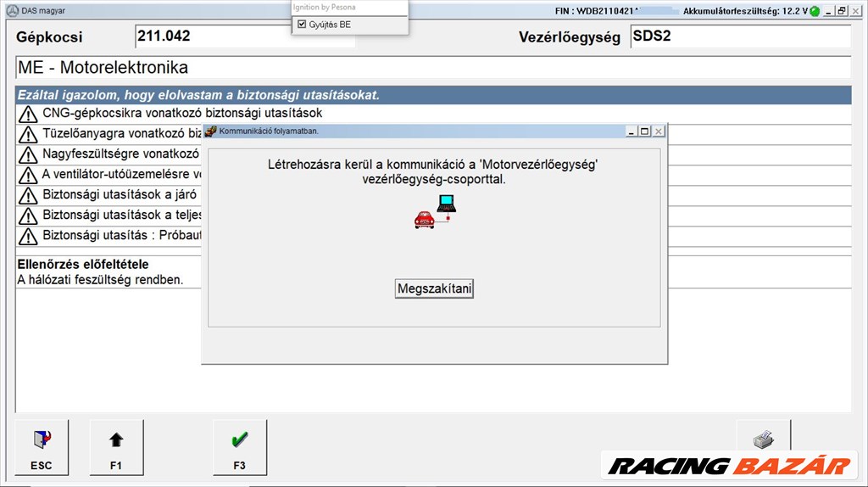Click the ESC exit door icon button
The width and height of the screenshot is (868, 487).
coord(42,447)
